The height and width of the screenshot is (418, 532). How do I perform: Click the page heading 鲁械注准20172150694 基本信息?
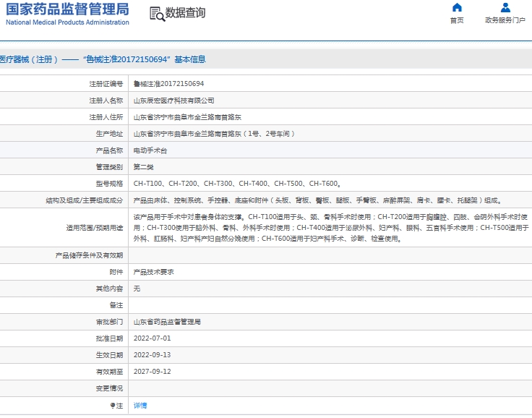145,59
